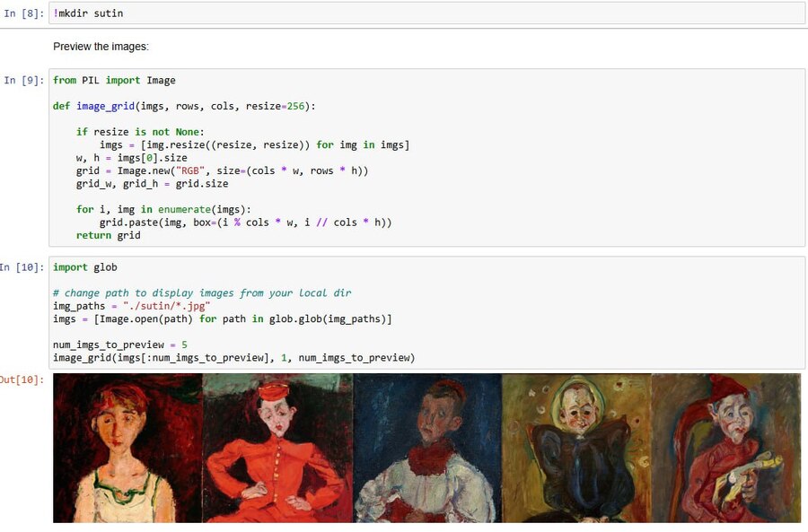Click the 'grid_w, grid_h = grid.size' line

tap(152, 184)
